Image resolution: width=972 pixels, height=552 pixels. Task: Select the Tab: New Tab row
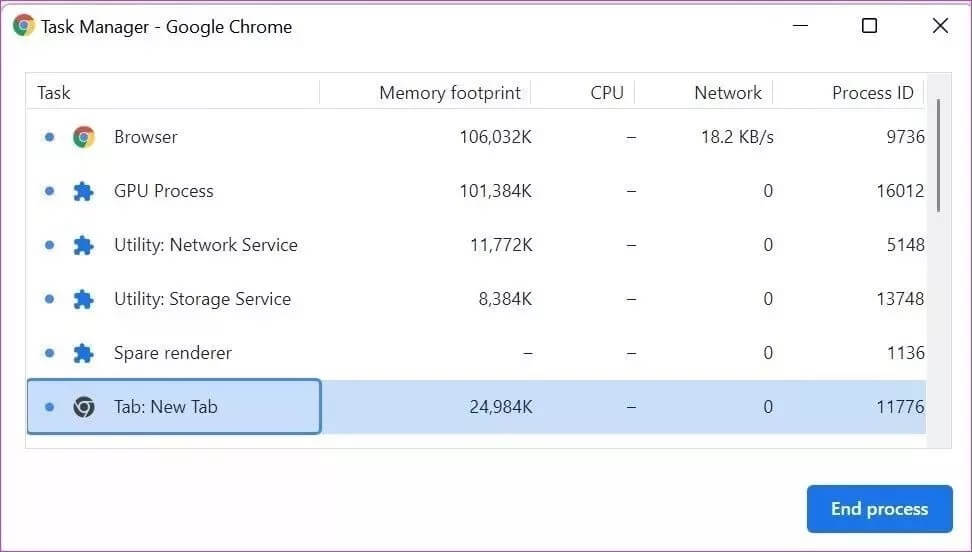(x=476, y=407)
